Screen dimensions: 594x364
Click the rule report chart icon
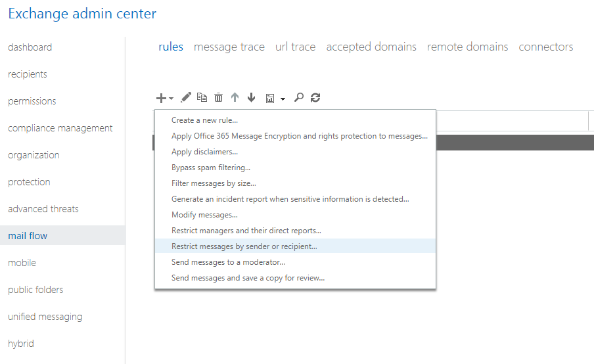point(269,98)
